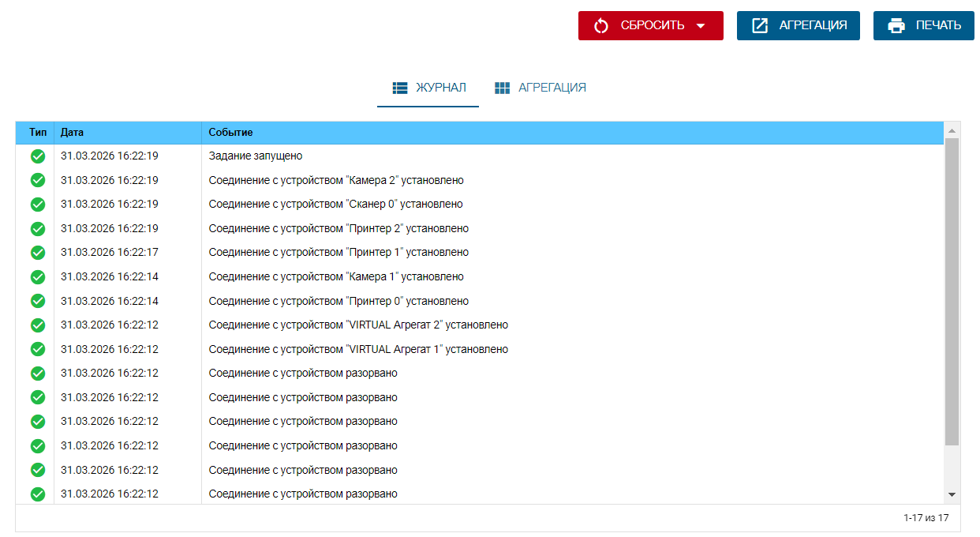Click the export icon on АГРЕГАЦИЯ button

[758, 25]
